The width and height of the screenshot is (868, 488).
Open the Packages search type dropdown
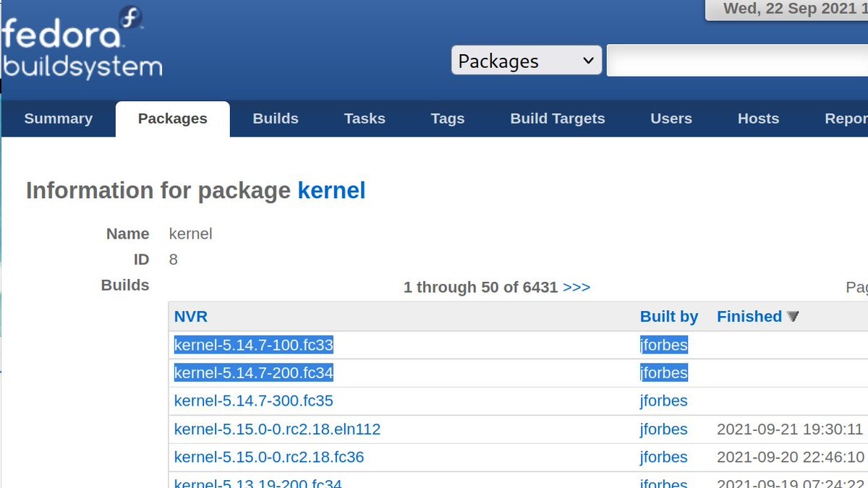527,61
